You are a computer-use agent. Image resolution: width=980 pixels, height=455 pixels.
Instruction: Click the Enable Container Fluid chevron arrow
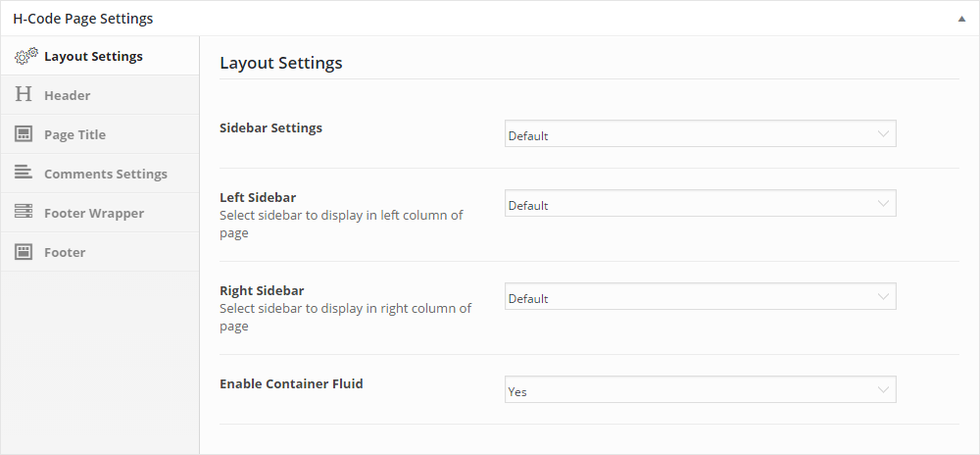[883, 390]
